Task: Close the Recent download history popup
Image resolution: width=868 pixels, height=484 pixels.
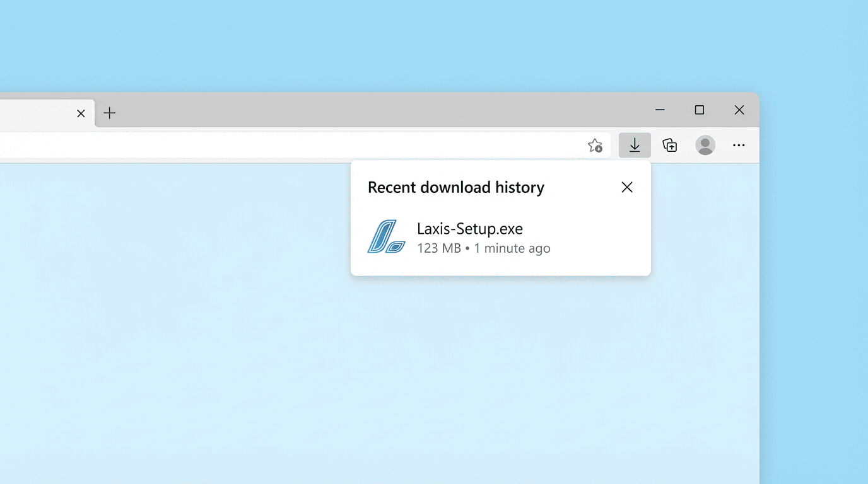Action: pyautogui.click(x=626, y=187)
